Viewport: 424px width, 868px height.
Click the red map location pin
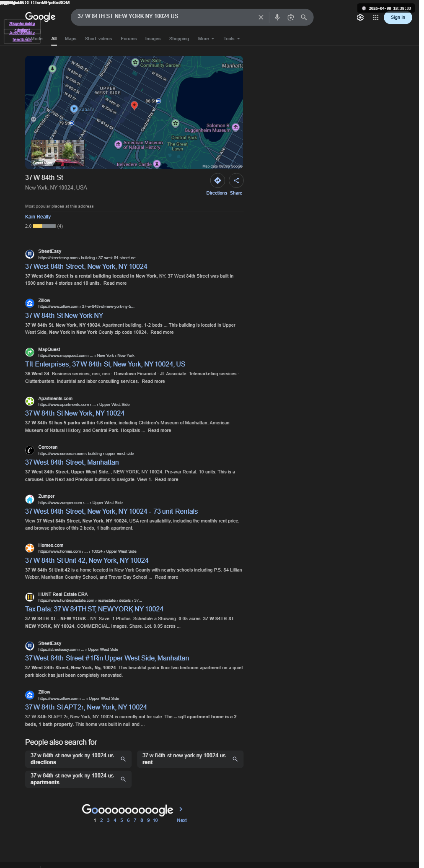click(x=134, y=105)
